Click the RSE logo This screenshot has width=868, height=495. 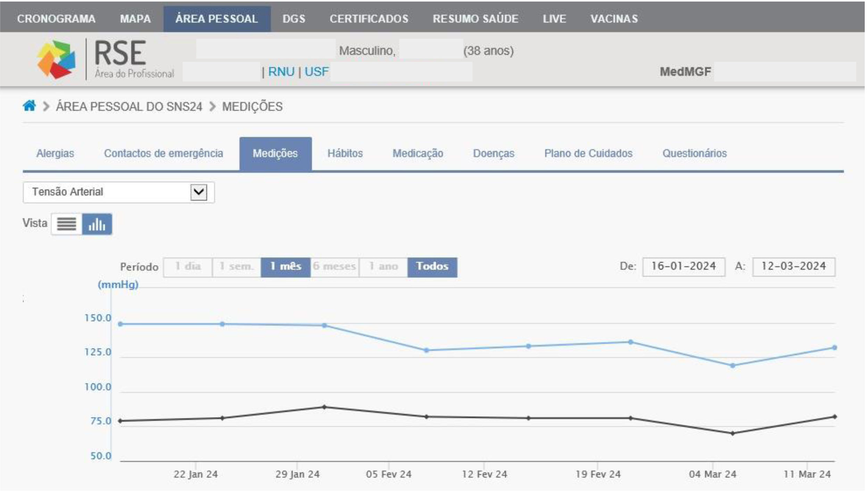pyautogui.click(x=57, y=59)
